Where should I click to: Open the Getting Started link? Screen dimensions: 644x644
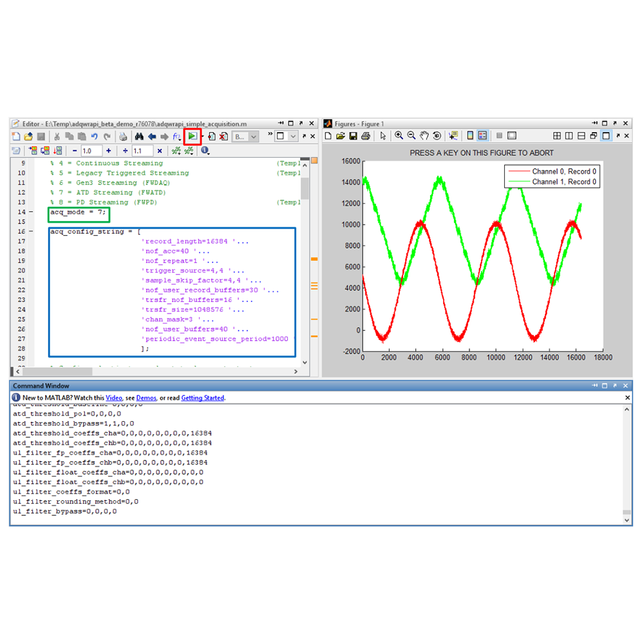tap(203, 398)
